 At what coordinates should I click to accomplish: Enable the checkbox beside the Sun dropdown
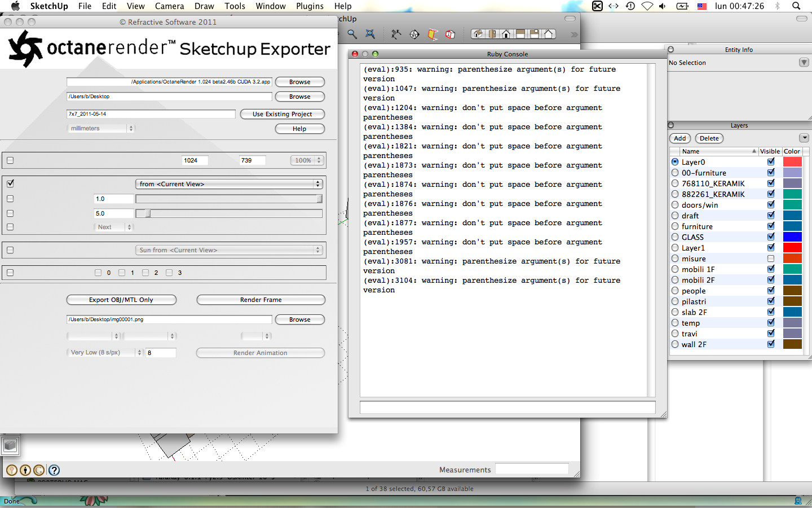coord(10,250)
